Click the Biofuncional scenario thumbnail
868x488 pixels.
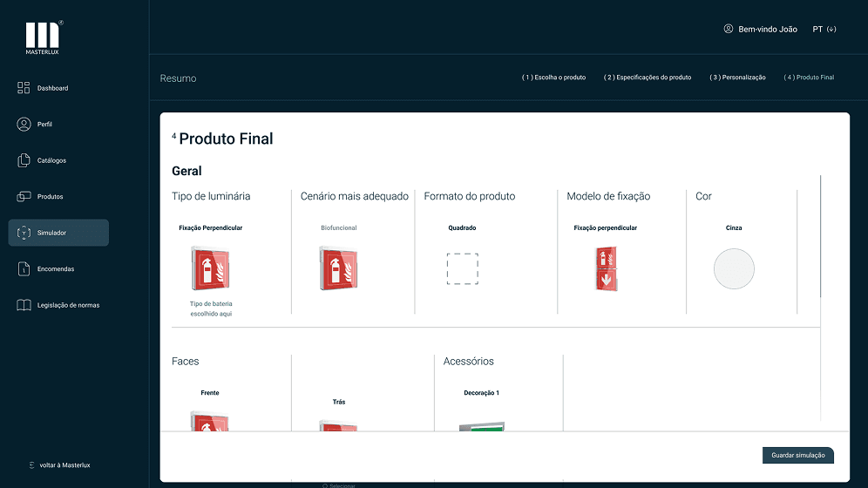pyautogui.click(x=338, y=268)
